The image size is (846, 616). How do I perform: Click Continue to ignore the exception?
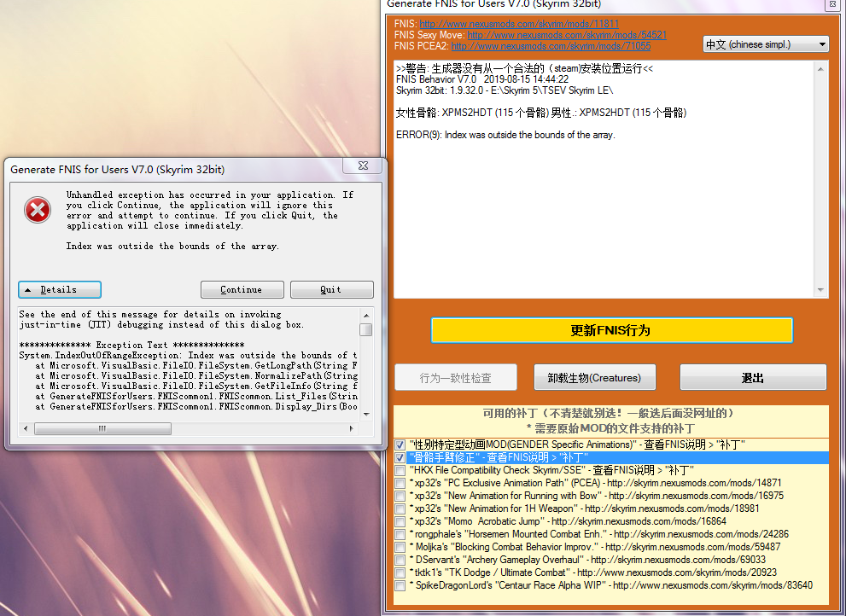click(242, 290)
